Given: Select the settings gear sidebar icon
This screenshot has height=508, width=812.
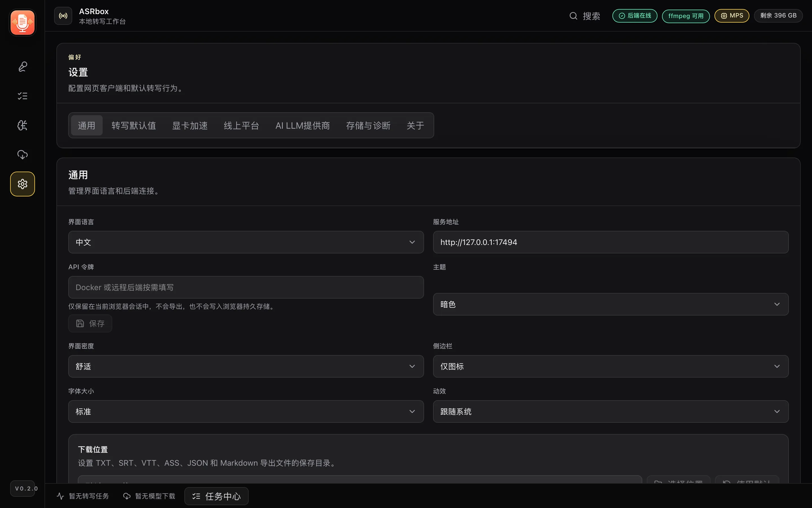Looking at the screenshot, I should pos(23,184).
